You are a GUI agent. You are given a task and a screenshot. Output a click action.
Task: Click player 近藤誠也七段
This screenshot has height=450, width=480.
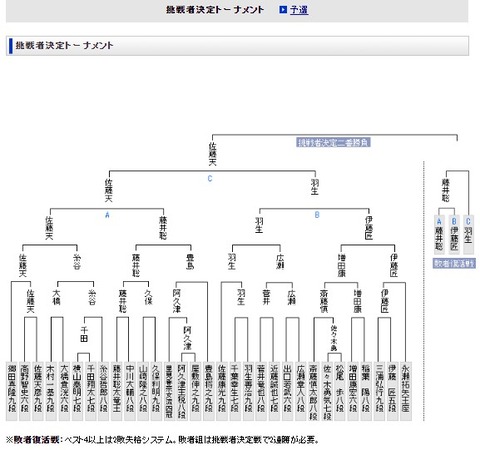274,391
